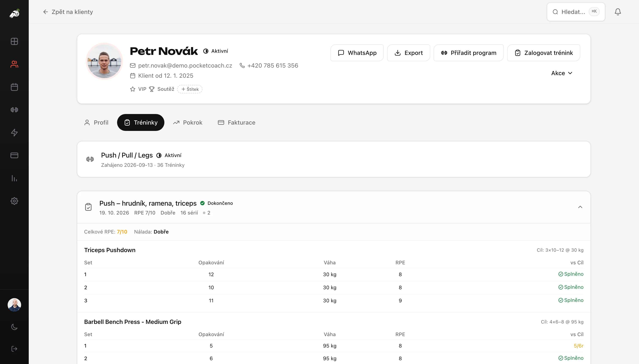Image resolution: width=639 pixels, height=364 pixels.
Task: Click Přiřadit program button
Action: (469, 53)
